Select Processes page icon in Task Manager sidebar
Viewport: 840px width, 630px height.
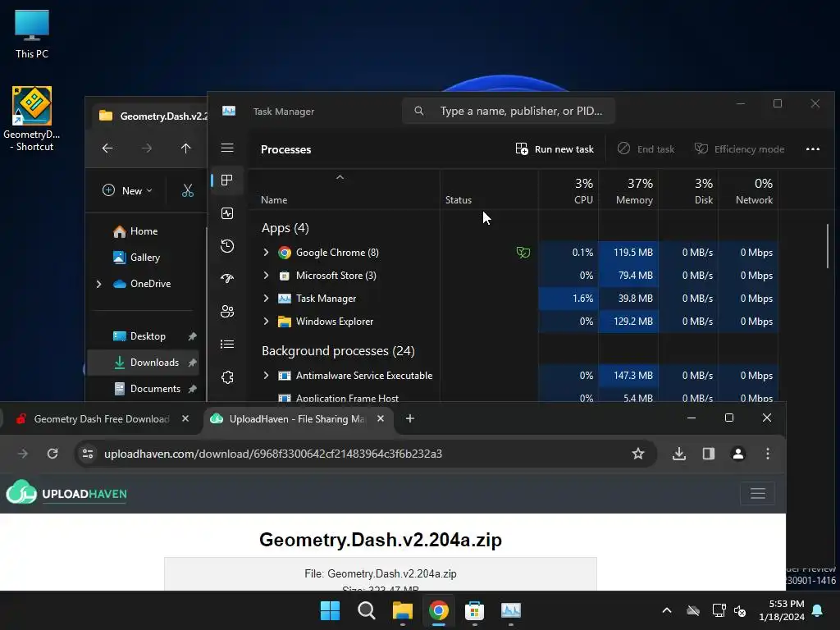227,180
